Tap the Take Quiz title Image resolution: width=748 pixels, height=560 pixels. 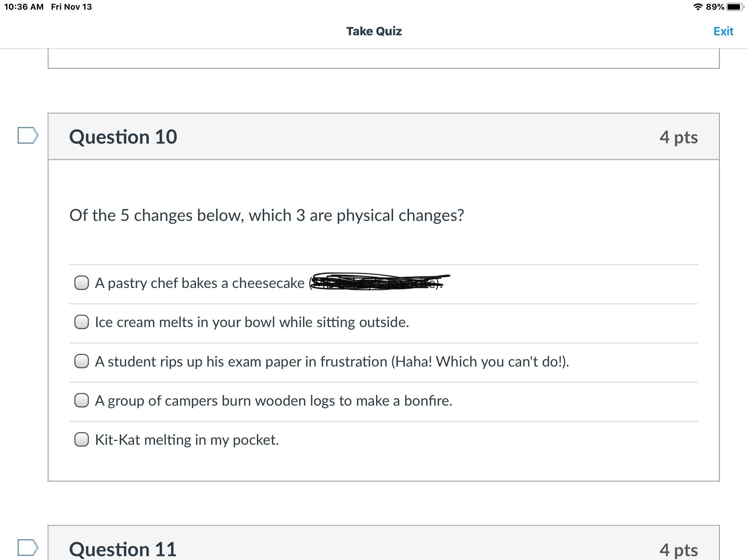(x=374, y=31)
